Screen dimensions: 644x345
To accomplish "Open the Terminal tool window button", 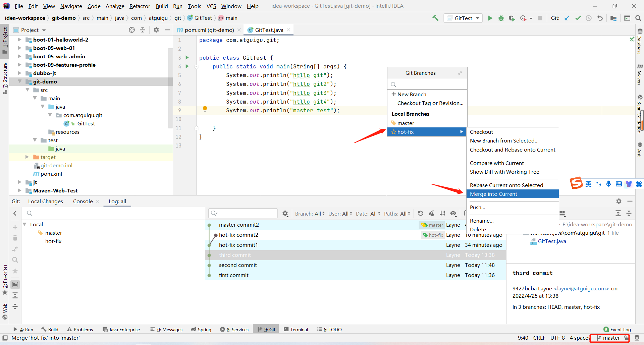I will pos(296,329).
